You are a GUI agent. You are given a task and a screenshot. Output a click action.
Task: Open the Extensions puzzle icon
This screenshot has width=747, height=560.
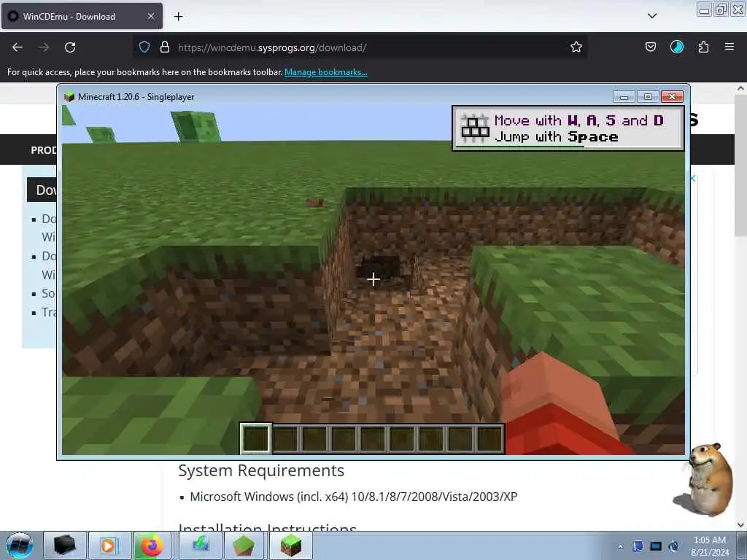[x=703, y=47]
